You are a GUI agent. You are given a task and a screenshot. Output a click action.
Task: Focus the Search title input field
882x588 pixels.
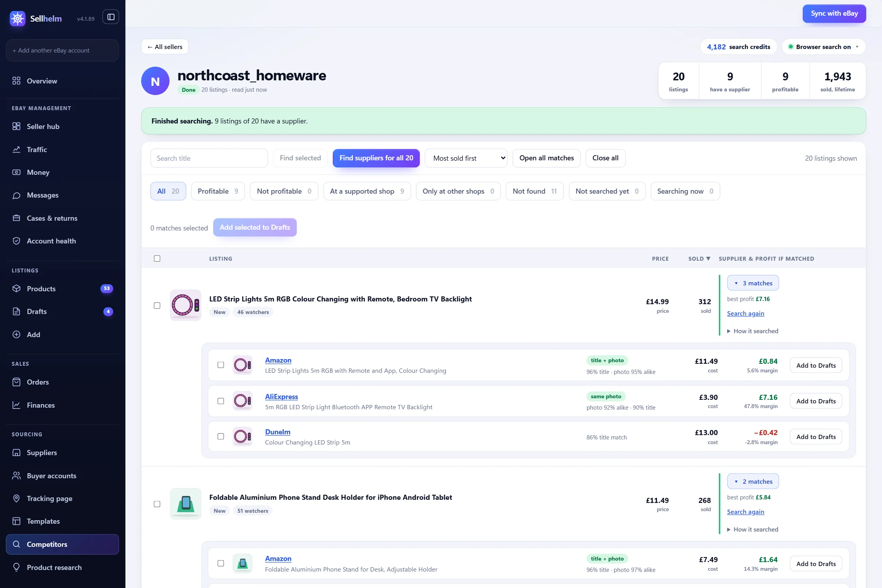pyautogui.click(x=209, y=158)
